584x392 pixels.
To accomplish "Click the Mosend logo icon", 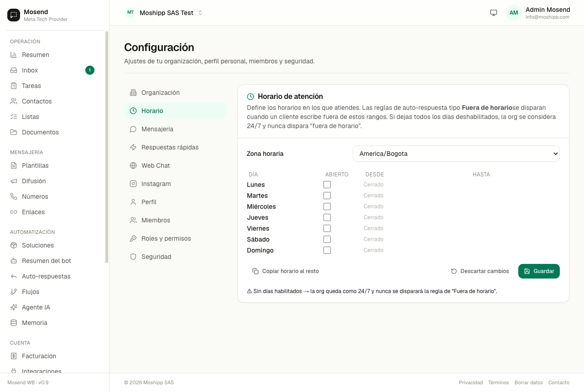I will [x=14, y=15].
